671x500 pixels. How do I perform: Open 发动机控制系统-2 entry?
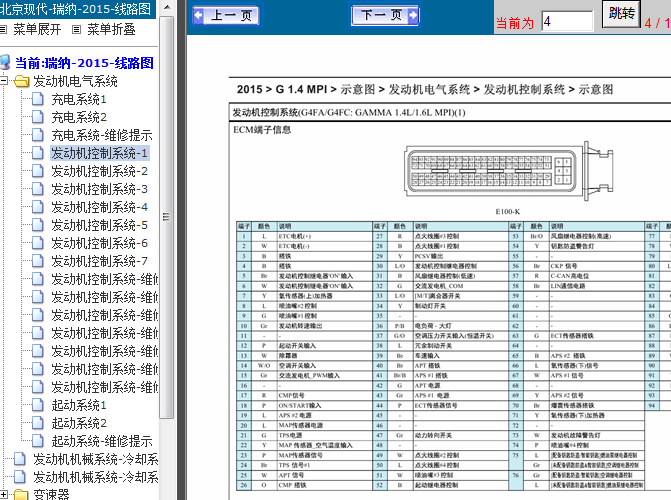(99, 171)
